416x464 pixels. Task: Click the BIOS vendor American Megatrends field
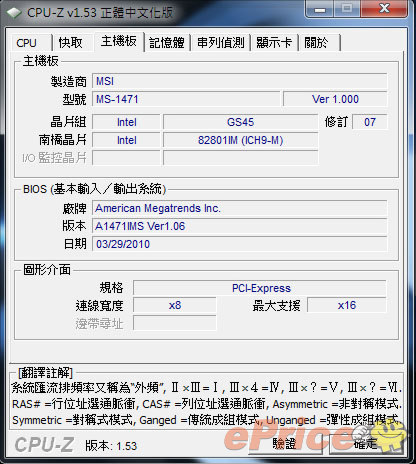point(239,208)
